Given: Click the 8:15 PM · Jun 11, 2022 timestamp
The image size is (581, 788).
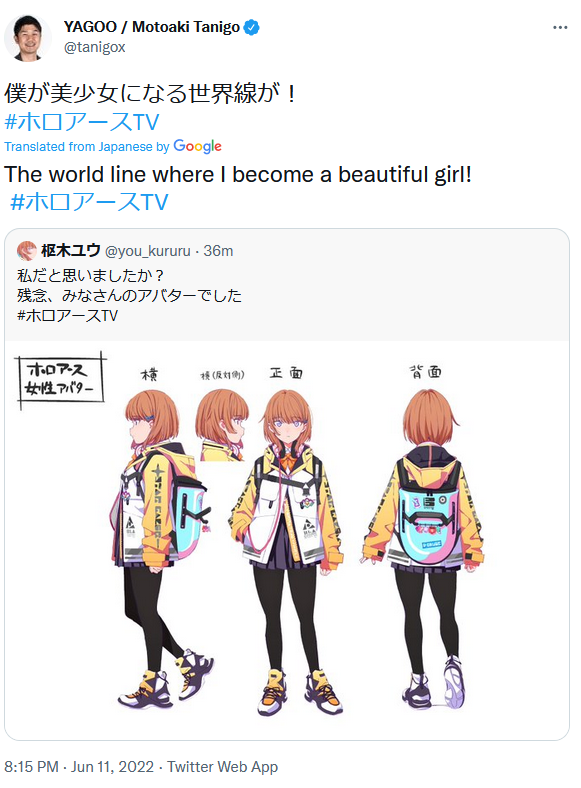Looking at the screenshot, I should (x=79, y=767).
